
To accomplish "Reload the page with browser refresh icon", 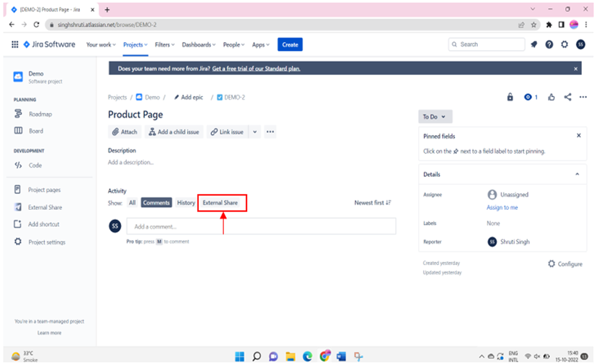I will (x=36, y=24).
